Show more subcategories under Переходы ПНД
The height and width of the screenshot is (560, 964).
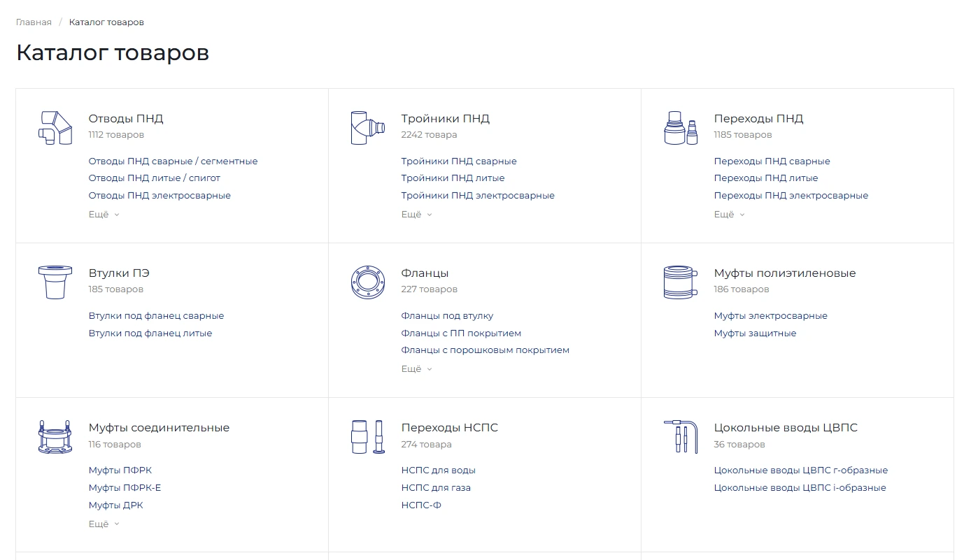coord(729,215)
